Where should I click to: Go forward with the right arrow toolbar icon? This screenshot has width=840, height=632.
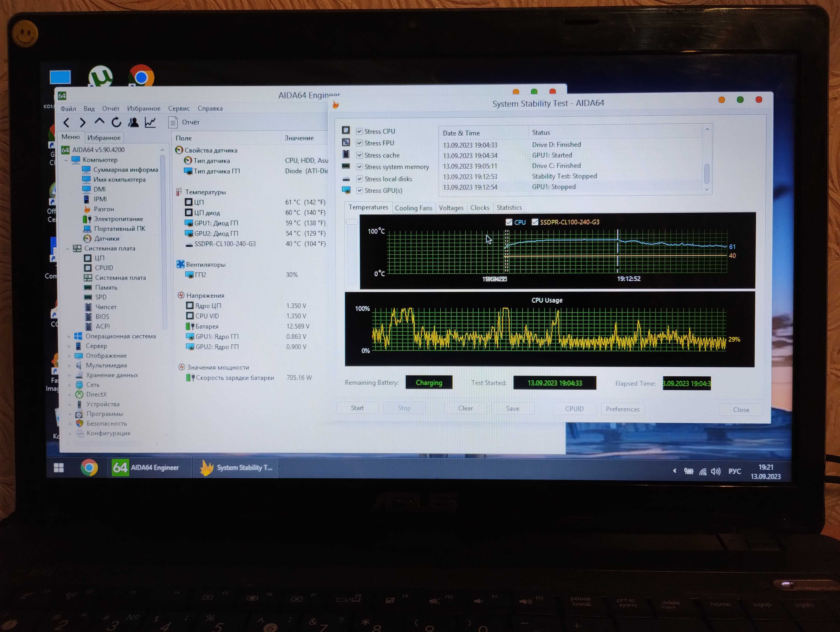point(82,123)
